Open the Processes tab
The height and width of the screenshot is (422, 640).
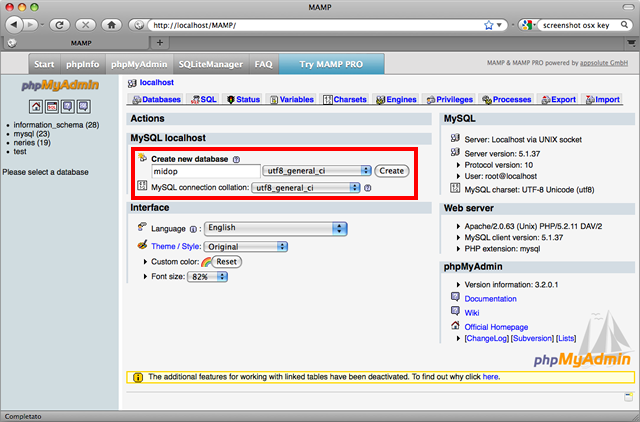pyautogui.click(x=507, y=100)
